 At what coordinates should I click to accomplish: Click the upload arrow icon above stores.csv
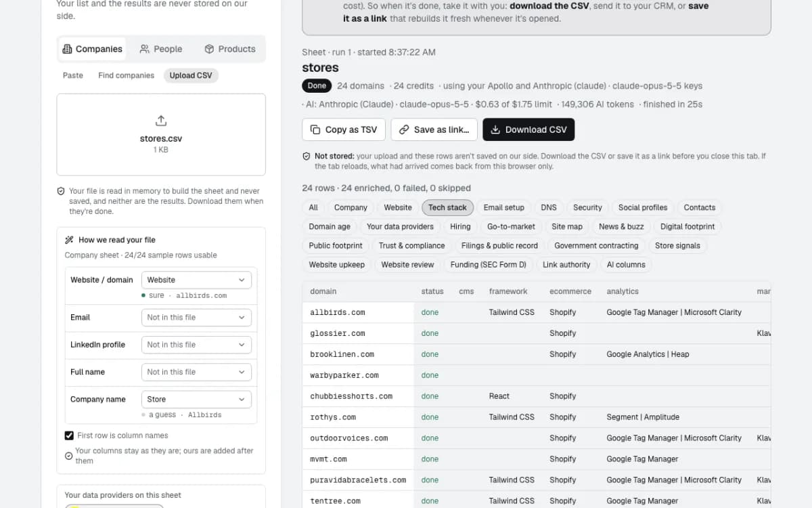161,121
